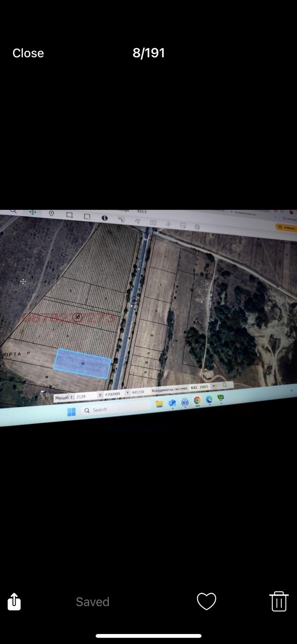Click the black info circle tool
The width and height of the screenshot is (297, 644).
point(104,218)
